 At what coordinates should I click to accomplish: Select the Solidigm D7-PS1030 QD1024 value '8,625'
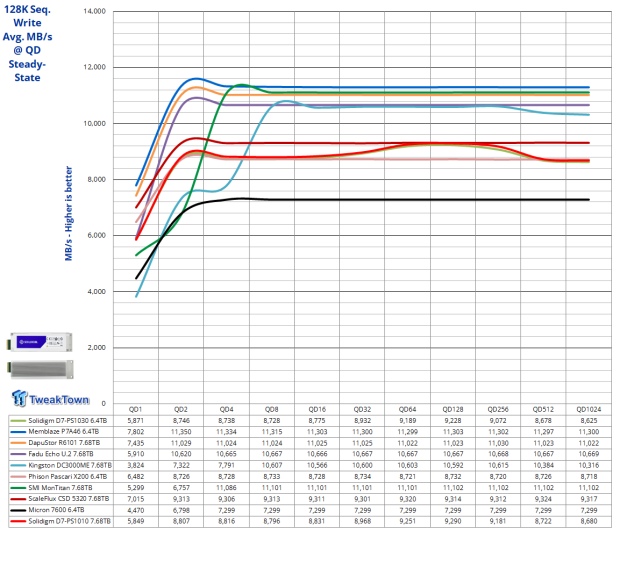click(x=588, y=420)
